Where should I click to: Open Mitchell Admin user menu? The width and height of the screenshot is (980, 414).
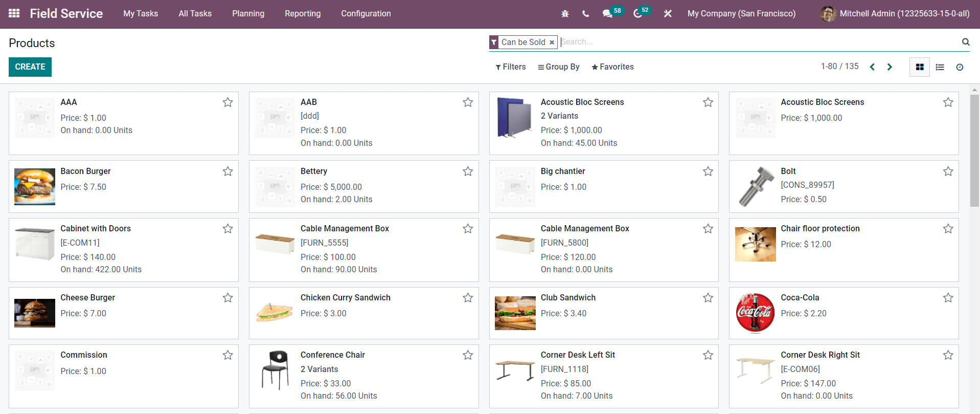(895, 14)
